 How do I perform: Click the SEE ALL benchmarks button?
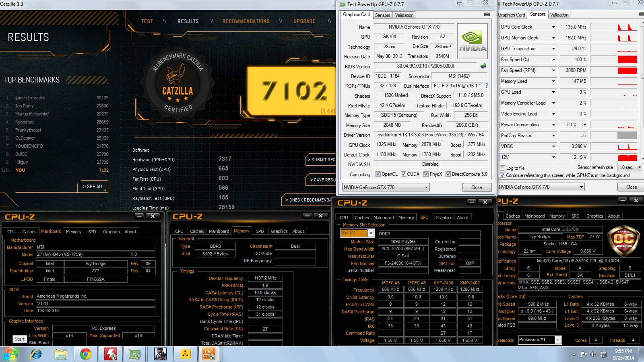point(93,187)
